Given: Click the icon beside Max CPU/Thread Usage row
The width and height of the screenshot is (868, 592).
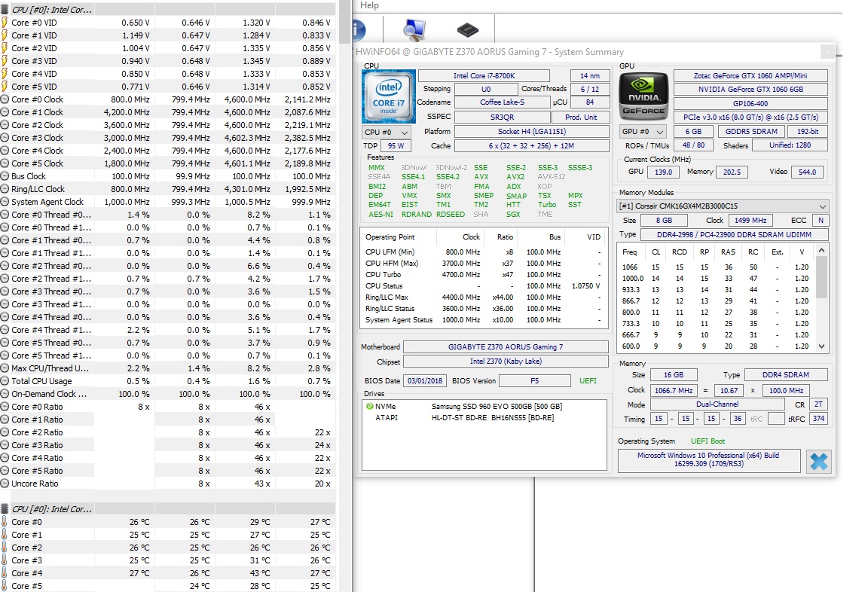Looking at the screenshot, I should [5, 368].
